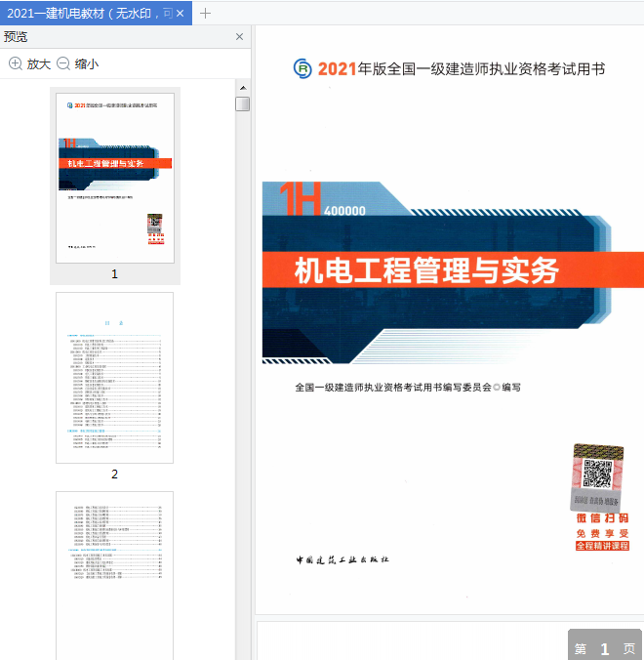Close the 2021一建机电教材 tab
This screenshot has height=660, width=644.
(181, 14)
